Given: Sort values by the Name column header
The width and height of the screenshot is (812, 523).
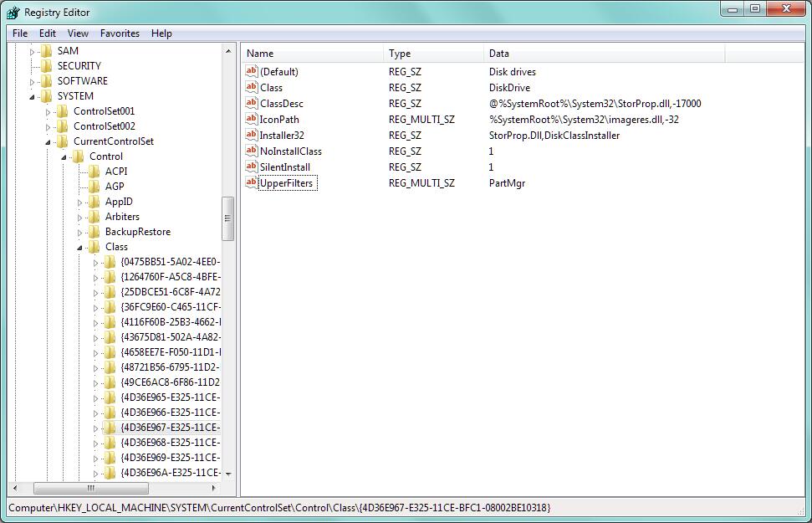Looking at the screenshot, I should [x=312, y=54].
